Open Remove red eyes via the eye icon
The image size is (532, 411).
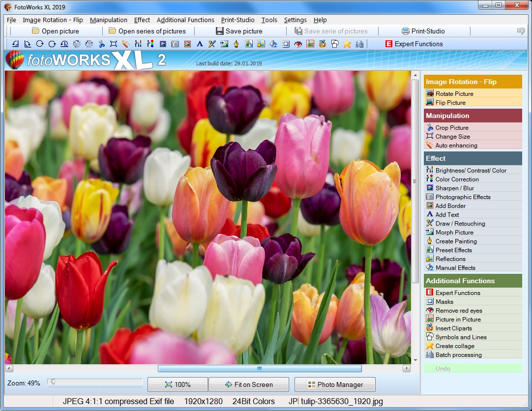point(298,44)
